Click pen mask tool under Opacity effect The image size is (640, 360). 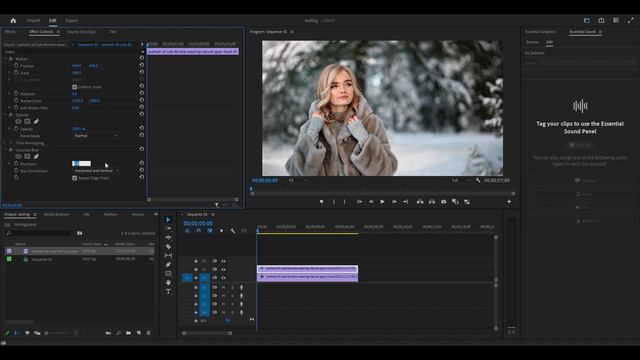click(x=36, y=122)
